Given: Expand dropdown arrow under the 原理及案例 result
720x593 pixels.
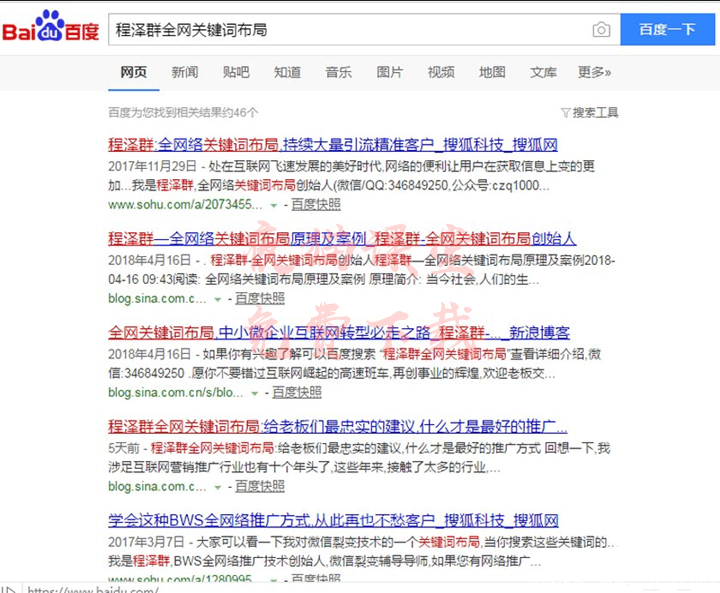Looking at the screenshot, I should pos(218,300).
